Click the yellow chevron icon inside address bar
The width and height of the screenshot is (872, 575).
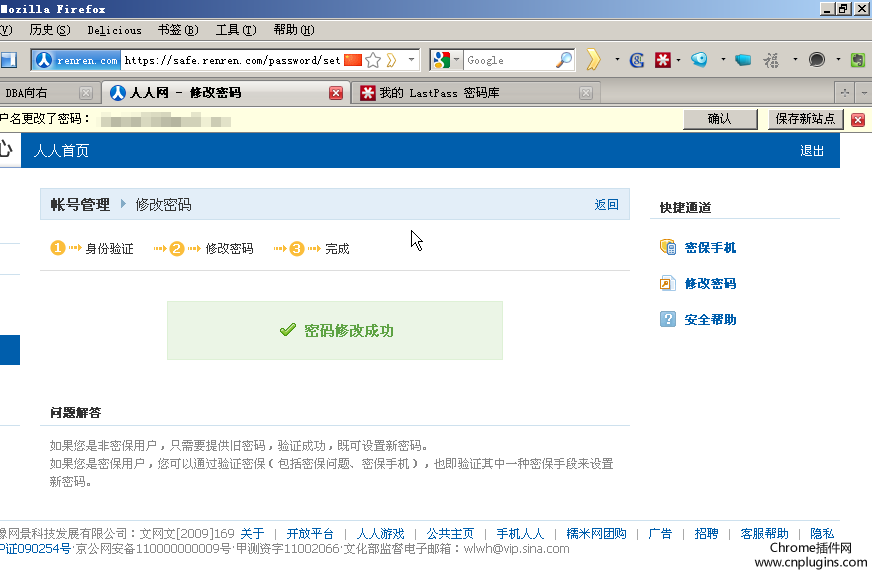[392, 60]
